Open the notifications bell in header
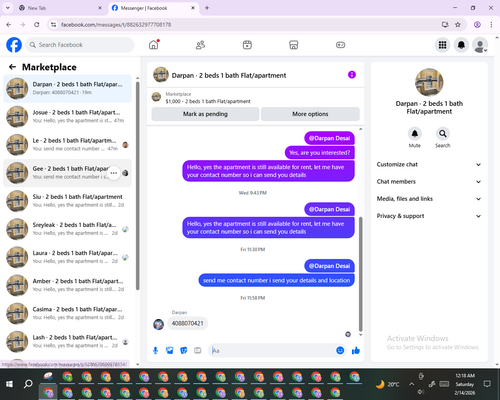This screenshot has height=400, width=500. coord(461,45)
